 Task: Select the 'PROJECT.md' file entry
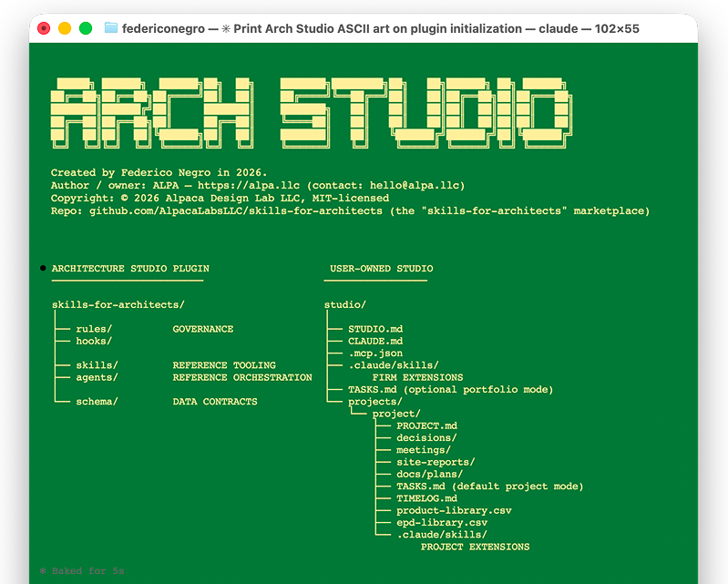(426, 425)
